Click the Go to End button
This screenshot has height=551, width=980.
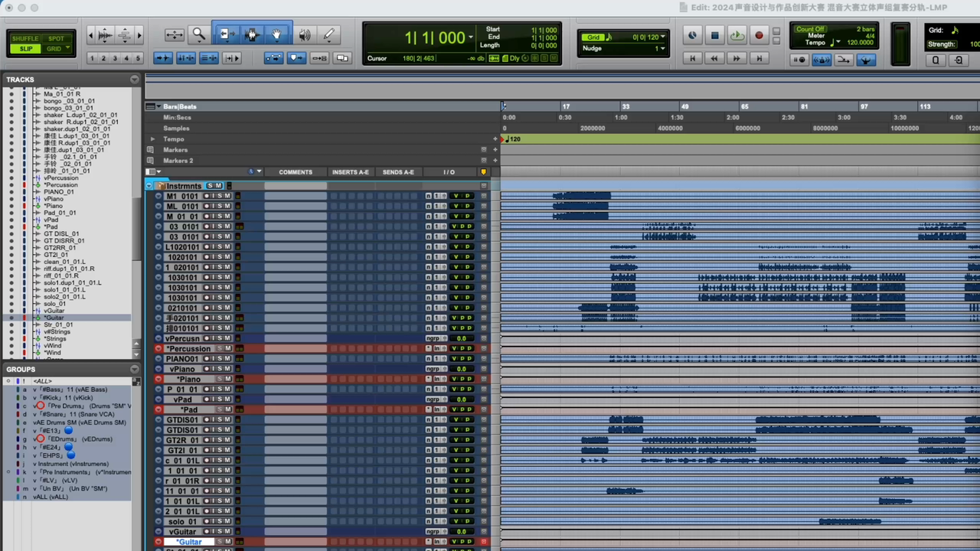pos(759,58)
